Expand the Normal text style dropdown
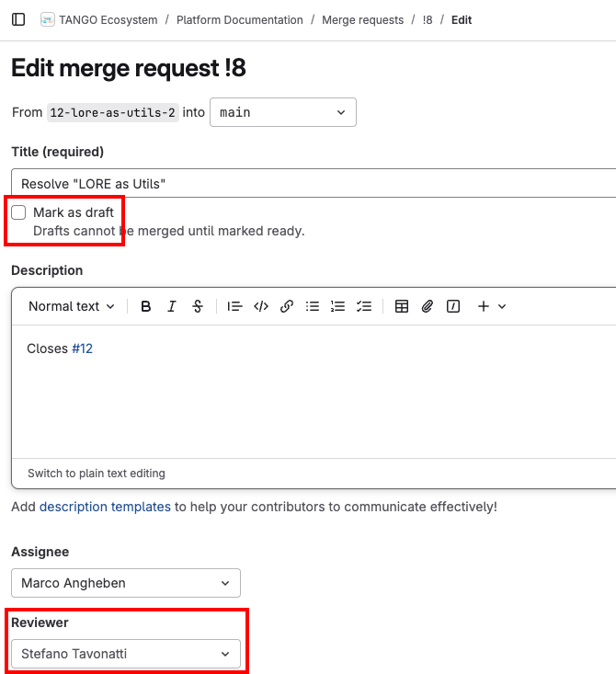This screenshot has width=616, height=674. point(72,306)
